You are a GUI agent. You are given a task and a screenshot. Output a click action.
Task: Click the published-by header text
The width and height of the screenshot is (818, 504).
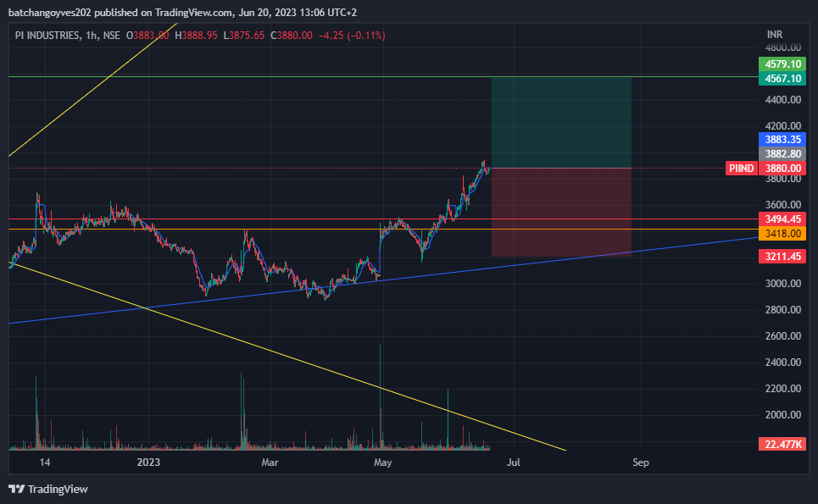click(182, 13)
